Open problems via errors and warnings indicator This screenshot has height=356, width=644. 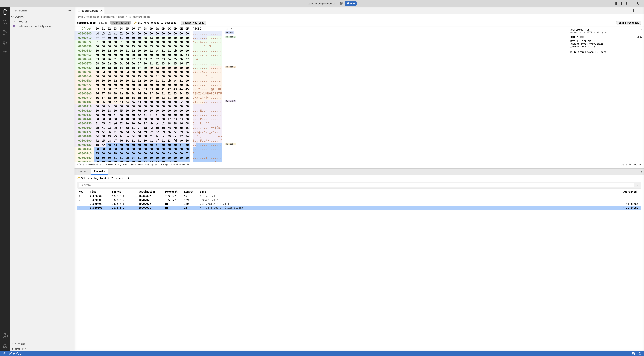(x=15, y=354)
